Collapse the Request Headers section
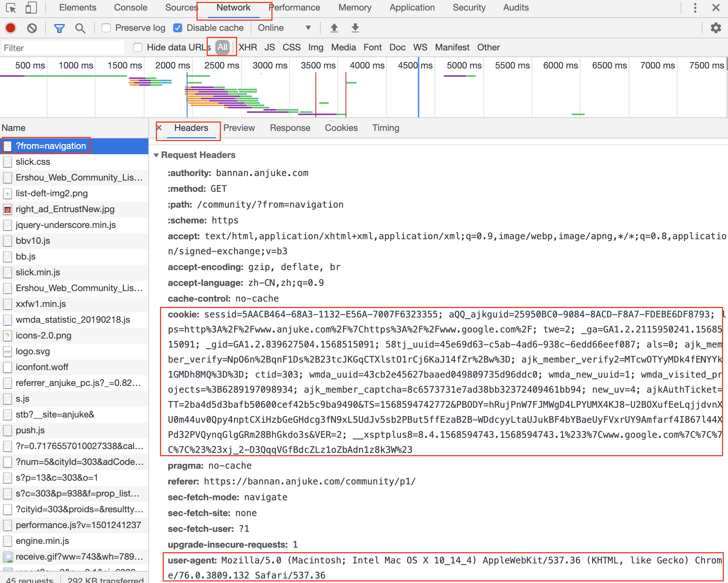The height and width of the screenshot is (583, 728). 156,155
